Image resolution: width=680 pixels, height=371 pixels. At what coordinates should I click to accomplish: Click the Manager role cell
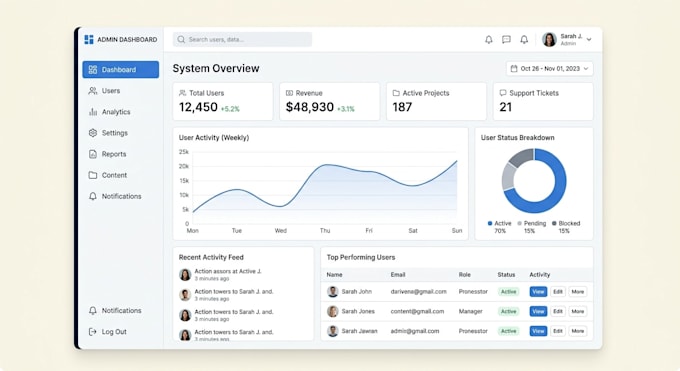point(471,312)
